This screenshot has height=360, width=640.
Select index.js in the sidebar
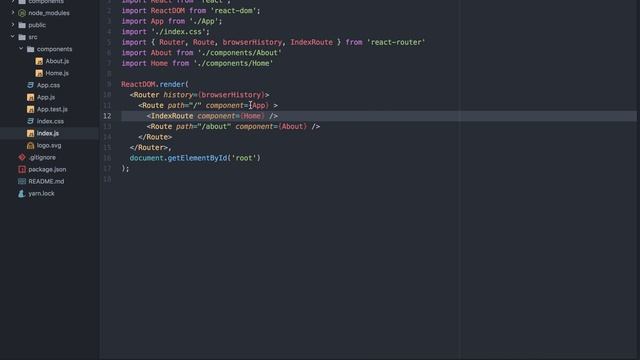(x=48, y=133)
